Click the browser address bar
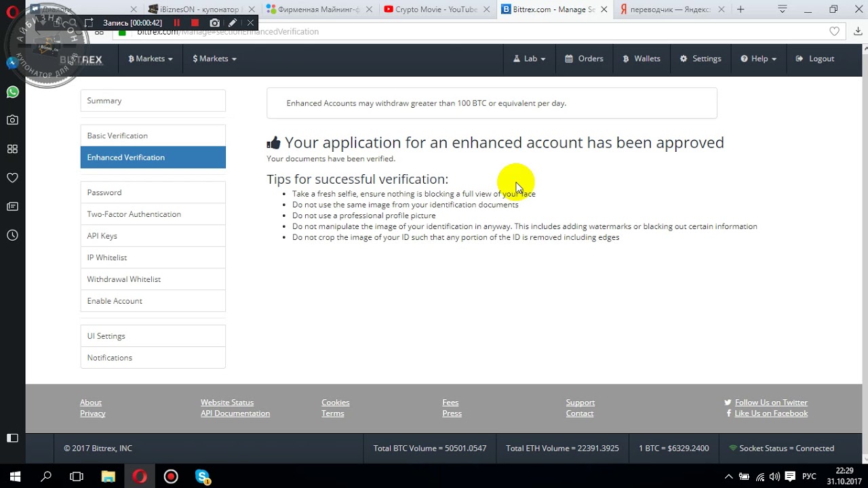Screen dimensions: 868x488 [x=475, y=31]
